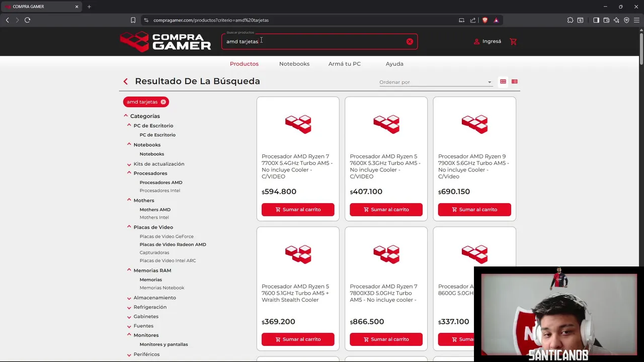644x362 pixels.
Task: Add Ryzen 7 7700X to cart
Action: (298, 210)
